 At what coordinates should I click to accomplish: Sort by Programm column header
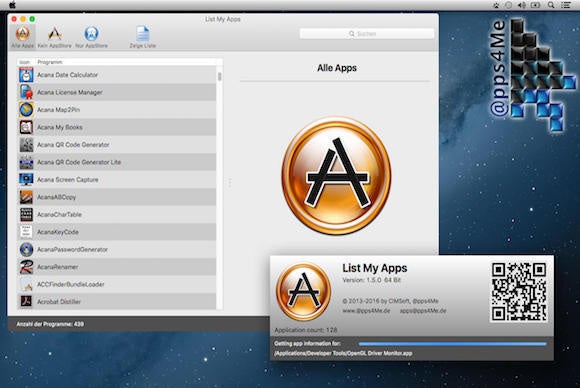pos(50,62)
